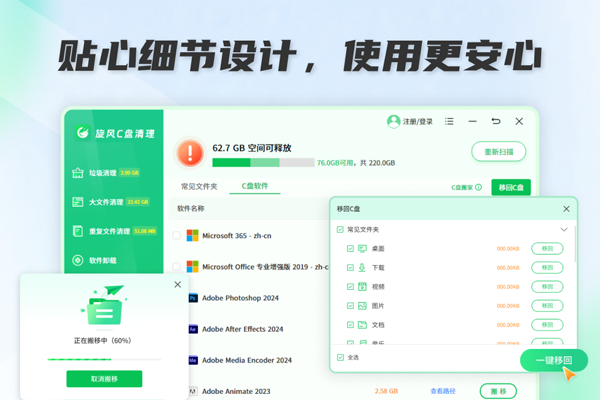Switch to the C盘软件 tab
The image size is (600, 400).
pyautogui.click(x=255, y=186)
